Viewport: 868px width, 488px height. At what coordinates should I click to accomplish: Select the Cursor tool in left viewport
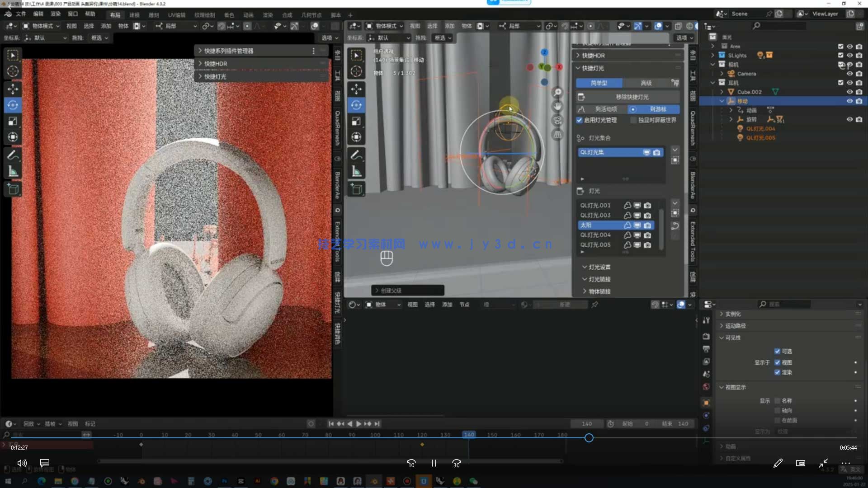(x=13, y=71)
